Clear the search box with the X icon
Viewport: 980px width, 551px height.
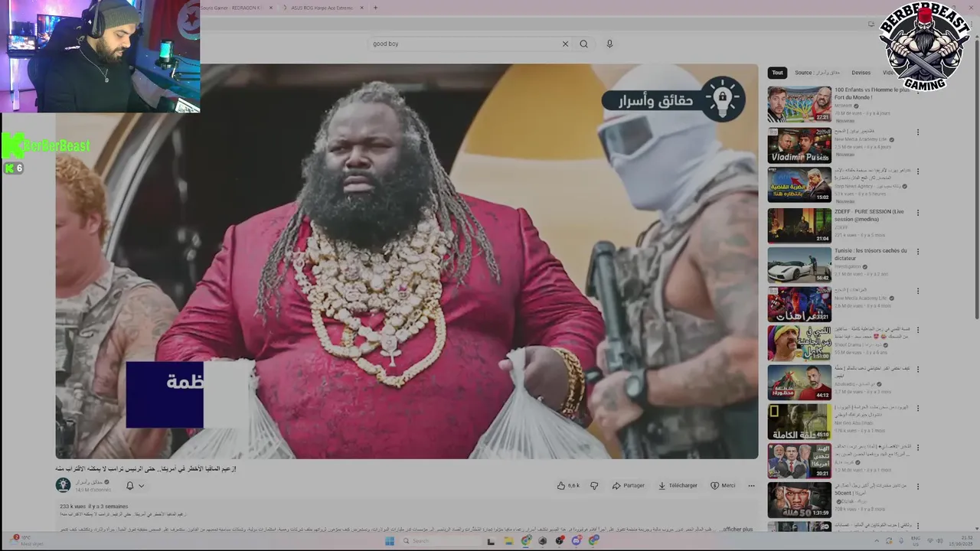pyautogui.click(x=565, y=44)
